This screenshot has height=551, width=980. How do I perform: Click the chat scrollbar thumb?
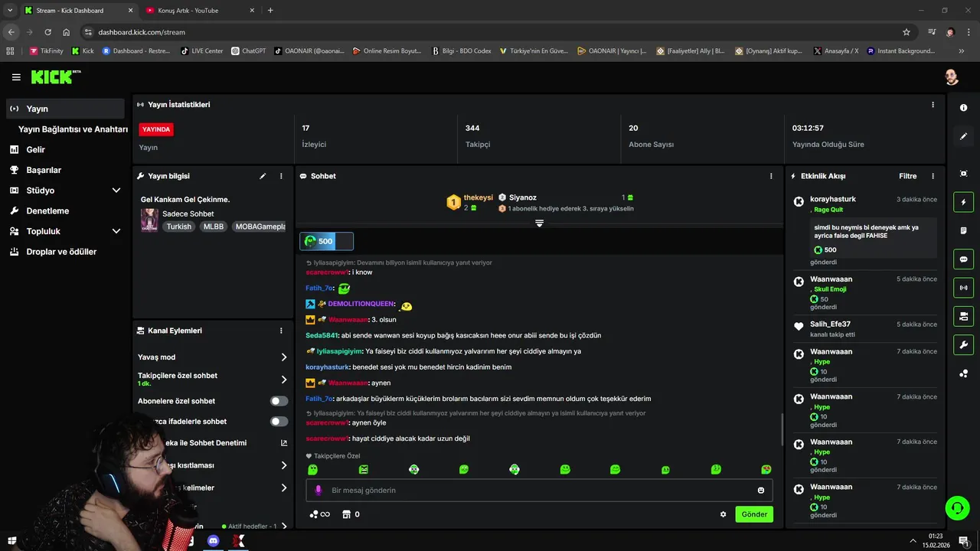[x=782, y=429]
